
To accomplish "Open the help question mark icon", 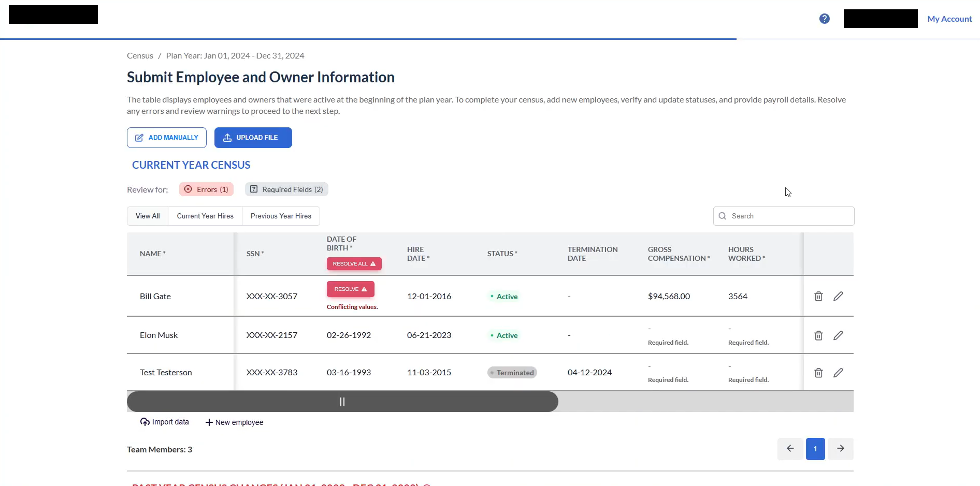I will [x=824, y=19].
